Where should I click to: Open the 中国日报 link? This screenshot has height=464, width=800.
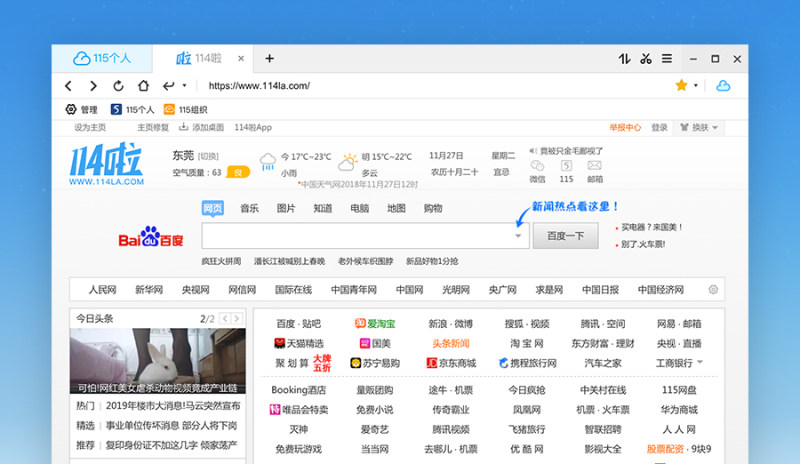[x=601, y=290]
